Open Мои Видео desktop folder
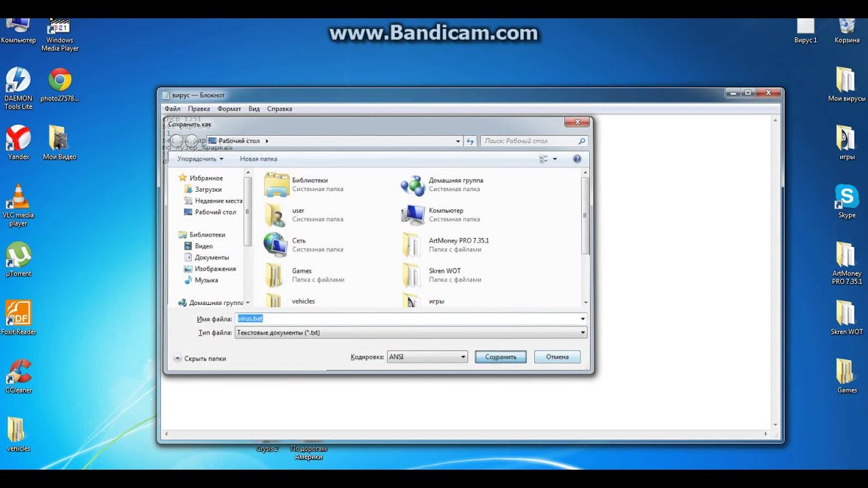 coord(60,143)
